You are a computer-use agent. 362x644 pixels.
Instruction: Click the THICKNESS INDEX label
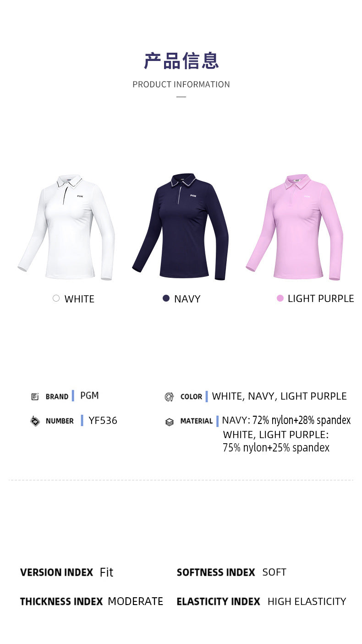(x=61, y=601)
